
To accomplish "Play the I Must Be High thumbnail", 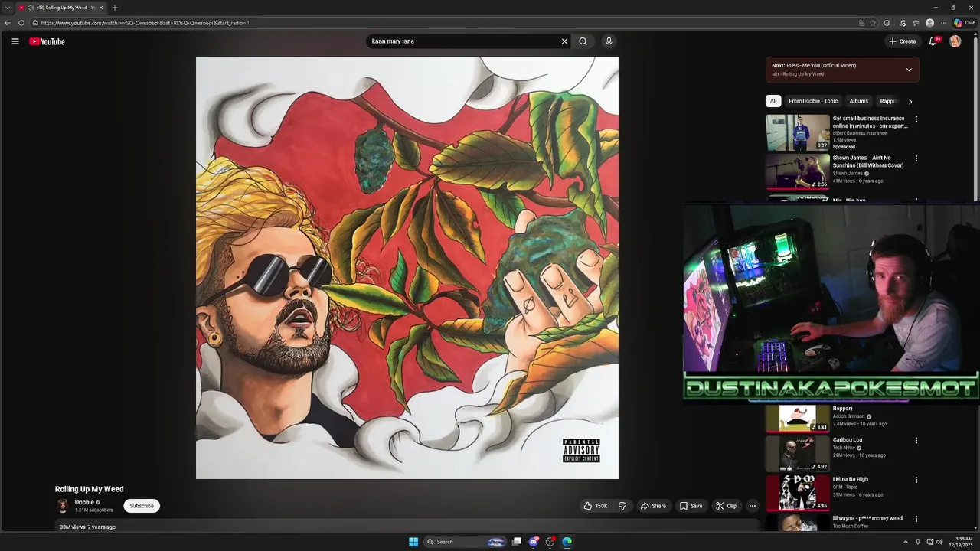I will (798, 493).
